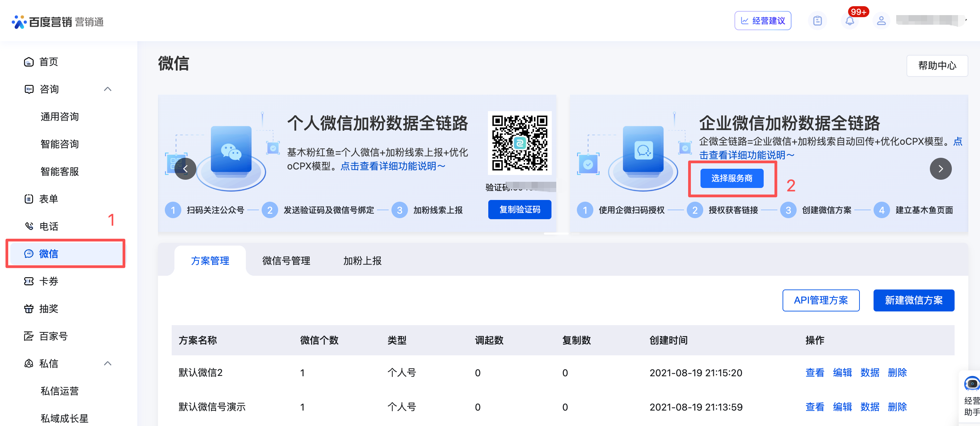Image resolution: width=980 pixels, height=426 pixels.
Task: Go to next banner with right arrow
Action: coord(941,169)
